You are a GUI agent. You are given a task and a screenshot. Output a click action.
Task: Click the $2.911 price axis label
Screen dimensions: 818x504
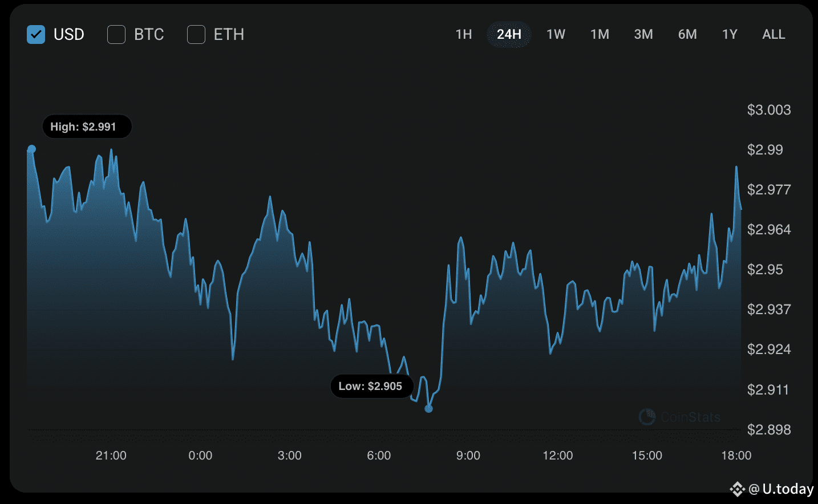tap(769, 390)
